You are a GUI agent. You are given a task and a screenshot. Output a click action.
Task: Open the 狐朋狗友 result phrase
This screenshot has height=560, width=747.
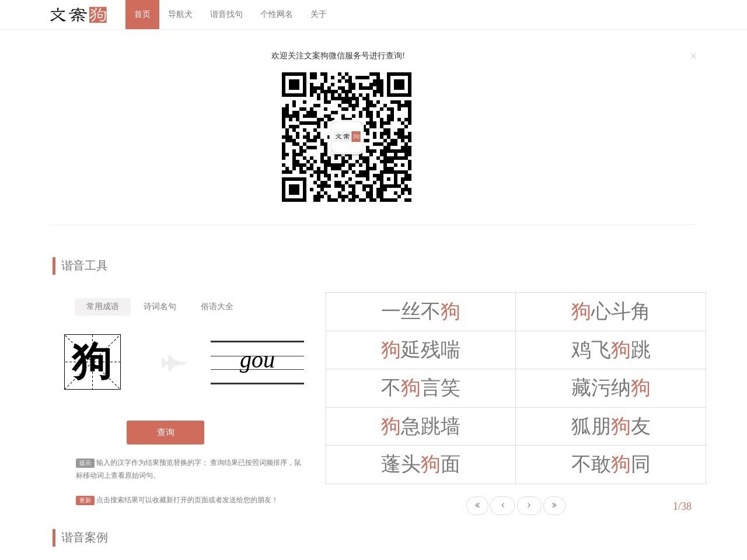click(610, 426)
